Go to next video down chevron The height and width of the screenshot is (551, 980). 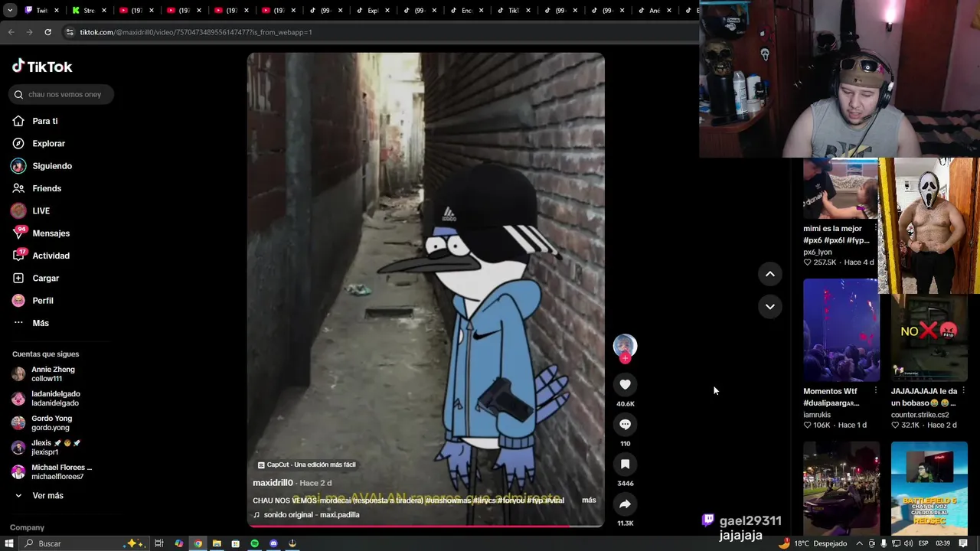770,306
